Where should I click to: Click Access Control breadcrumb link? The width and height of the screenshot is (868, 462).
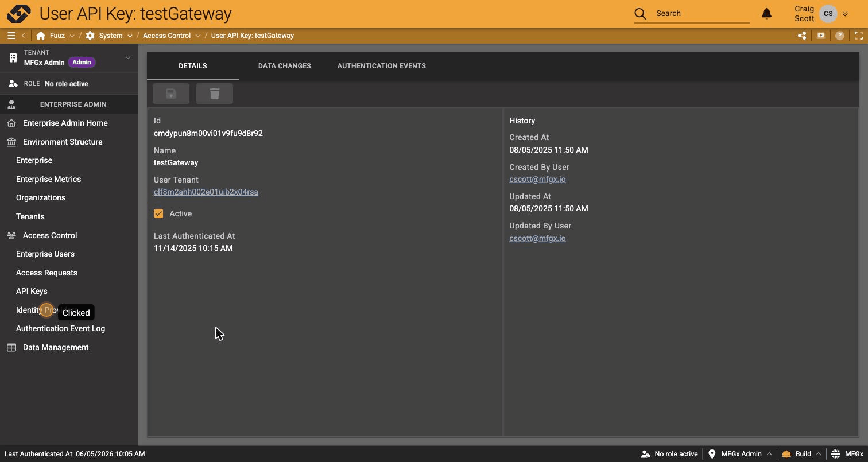pos(166,36)
